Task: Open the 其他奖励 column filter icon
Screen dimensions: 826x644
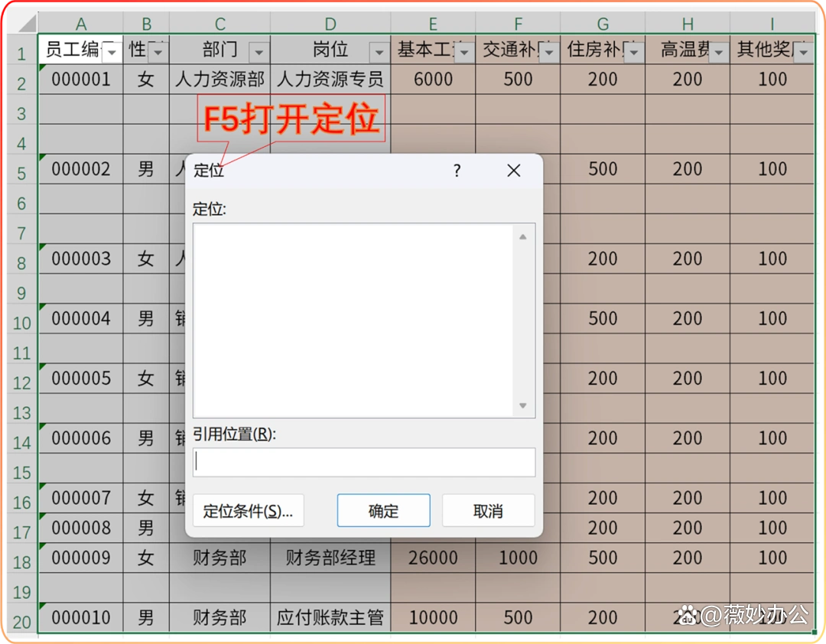Action: pyautogui.click(x=802, y=50)
